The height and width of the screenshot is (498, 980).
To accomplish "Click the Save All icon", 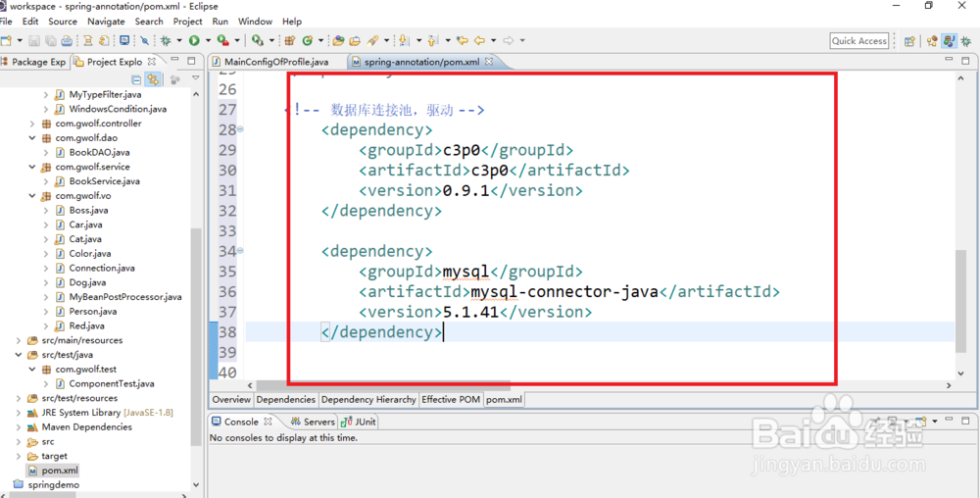I will tap(50, 40).
